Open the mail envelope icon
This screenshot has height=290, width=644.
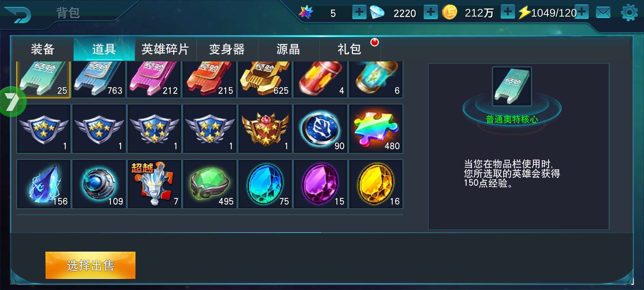pos(603,12)
